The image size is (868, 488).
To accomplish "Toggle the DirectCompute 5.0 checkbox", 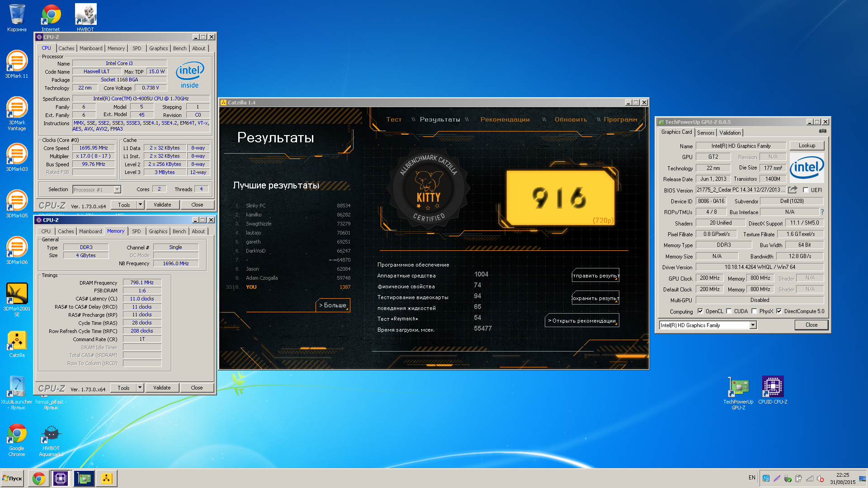I will tap(779, 311).
